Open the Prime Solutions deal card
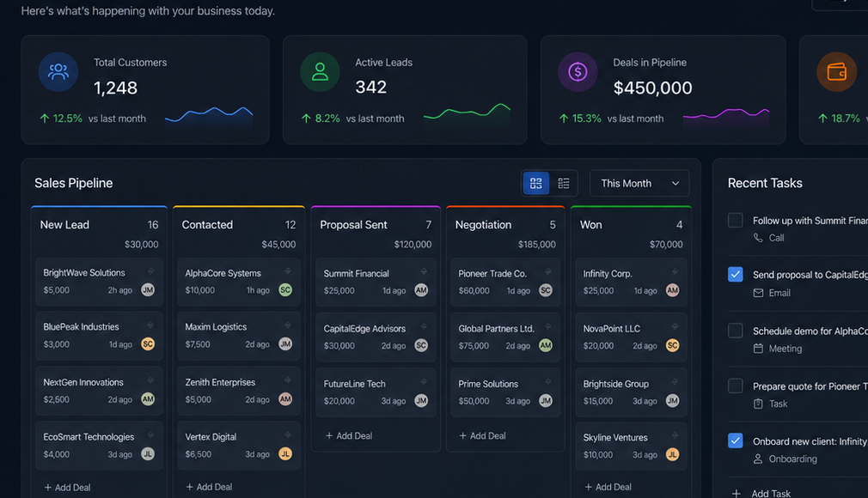The image size is (868, 498). (504, 392)
